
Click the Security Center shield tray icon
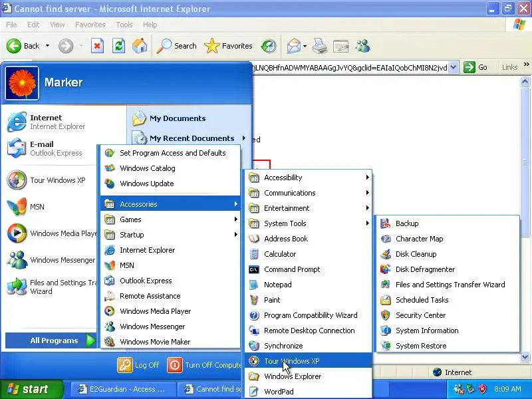pyautogui.click(x=482, y=389)
